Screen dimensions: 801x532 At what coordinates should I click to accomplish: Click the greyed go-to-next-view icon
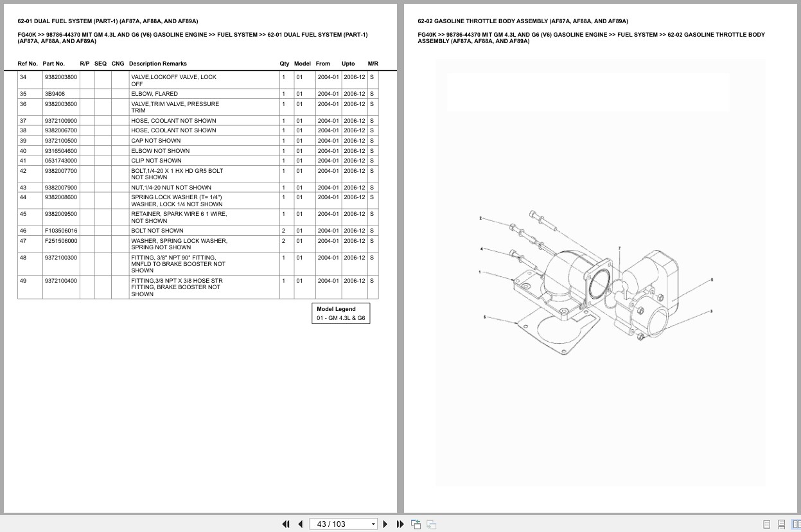point(432,524)
